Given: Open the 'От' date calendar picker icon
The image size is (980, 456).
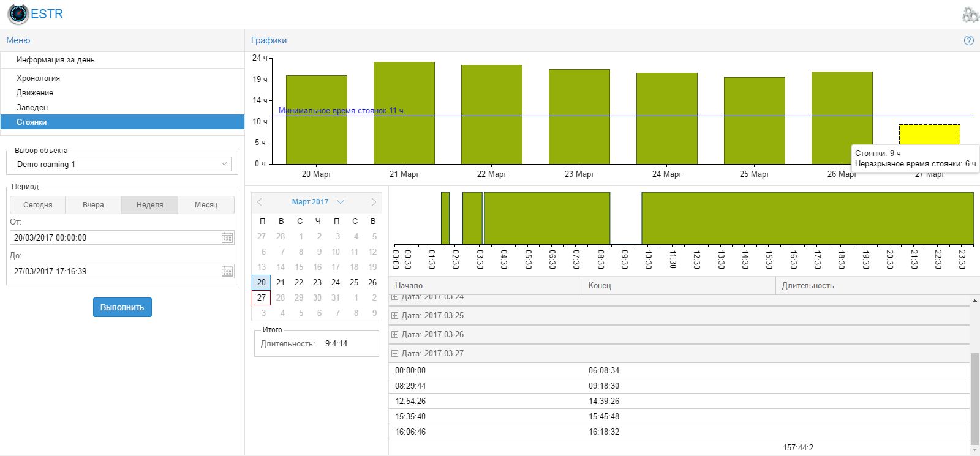Looking at the screenshot, I should (x=227, y=237).
